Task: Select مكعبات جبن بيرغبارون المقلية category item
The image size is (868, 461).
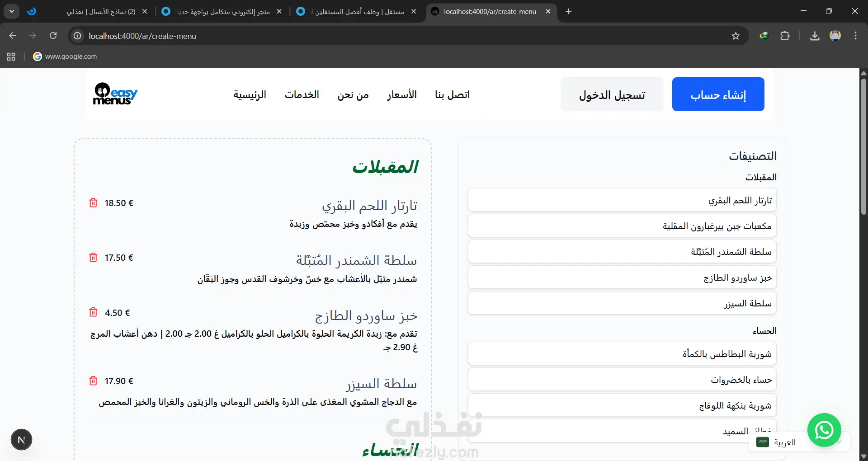Action: 622,226
